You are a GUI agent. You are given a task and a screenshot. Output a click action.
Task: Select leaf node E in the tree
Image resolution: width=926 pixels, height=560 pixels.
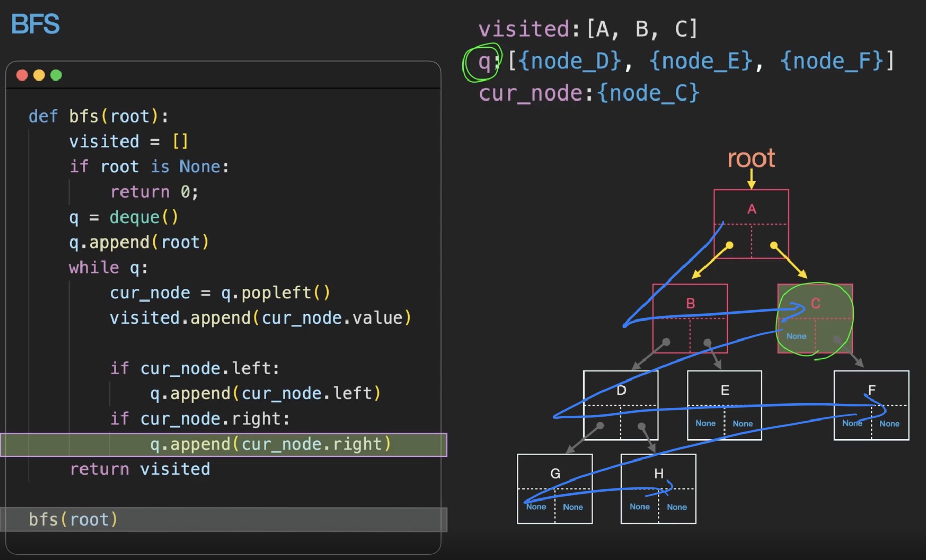pyautogui.click(x=724, y=390)
